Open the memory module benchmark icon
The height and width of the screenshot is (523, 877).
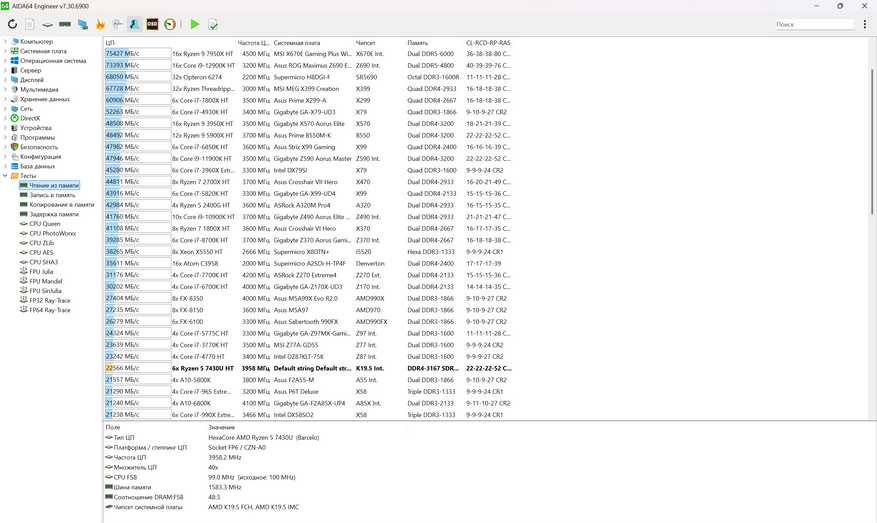pos(65,24)
